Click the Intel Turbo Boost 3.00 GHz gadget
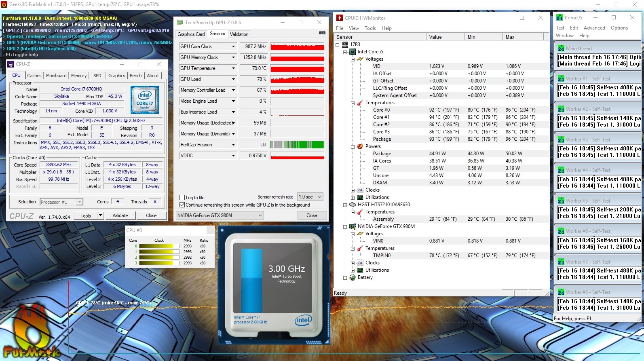The width and height of the screenshot is (644, 361). [x=274, y=285]
